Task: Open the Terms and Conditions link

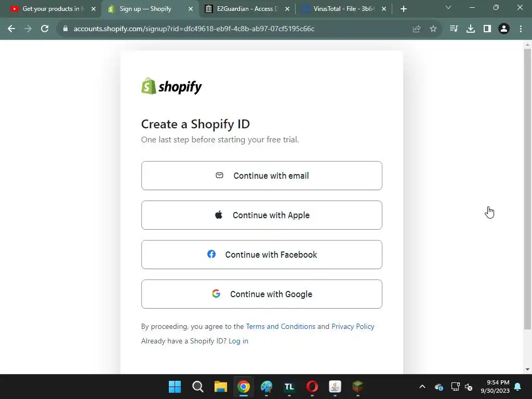Action: click(281, 326)
